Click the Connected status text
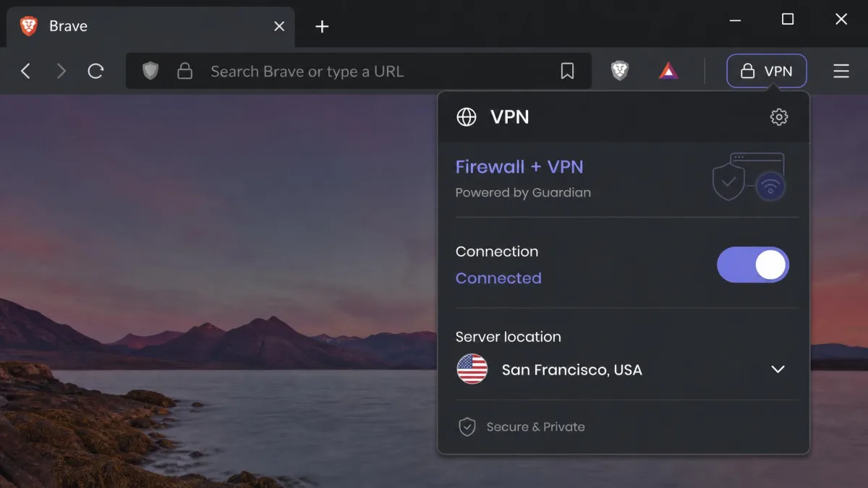Viewport: 868px width, 488px height. tap(498, 278)
